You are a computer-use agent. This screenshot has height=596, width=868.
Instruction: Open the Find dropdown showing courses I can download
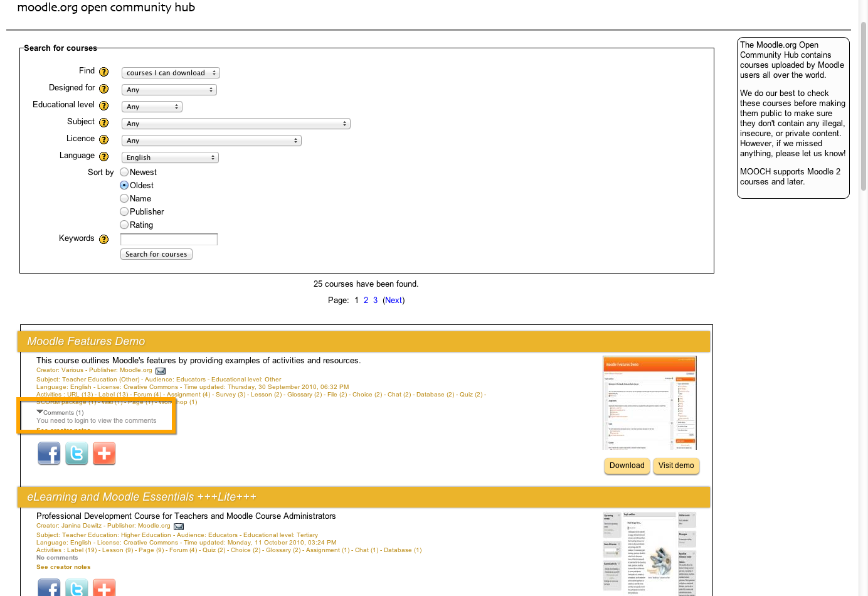[171, 73]
